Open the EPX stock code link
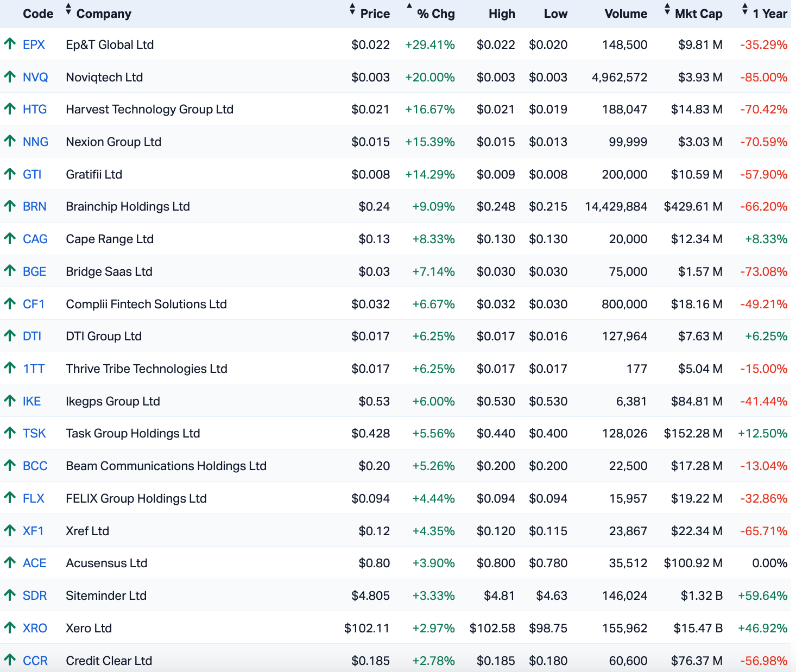Viewport: 796px width, 672px height. [x=34, y=45]
